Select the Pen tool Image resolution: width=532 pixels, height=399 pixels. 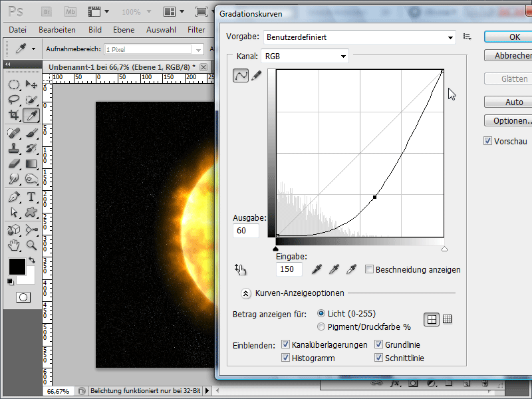click(x=13, y=197)
